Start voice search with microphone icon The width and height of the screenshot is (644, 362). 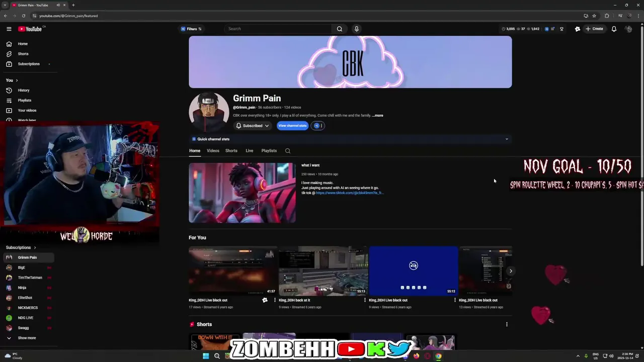click(357, 29)
